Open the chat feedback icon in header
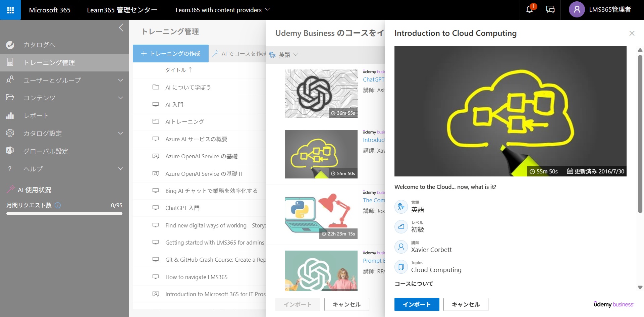 pyautogui.click(x=550, y=10)
